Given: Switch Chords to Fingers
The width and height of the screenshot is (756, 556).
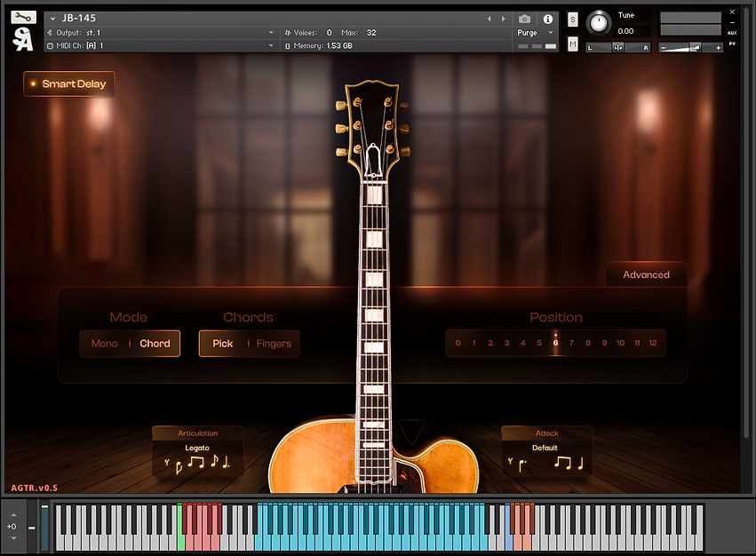Looking at the screenshot, I should [x=274, y=344].
